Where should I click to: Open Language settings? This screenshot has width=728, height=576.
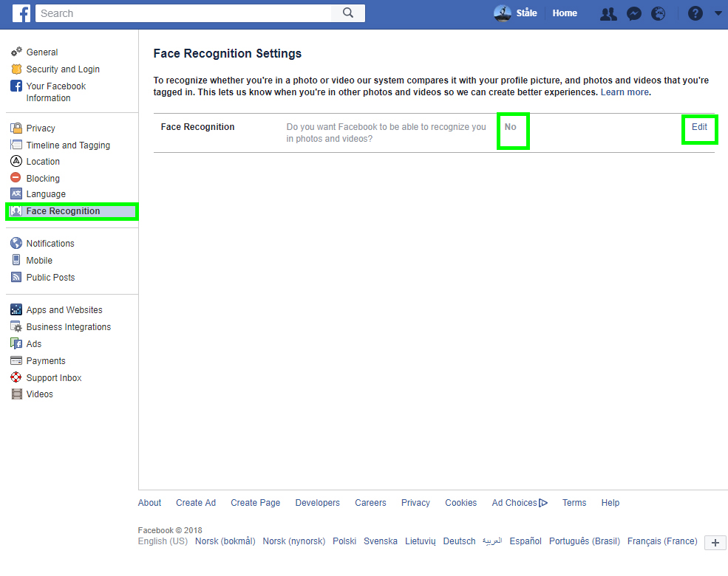(x=46, y=194)
